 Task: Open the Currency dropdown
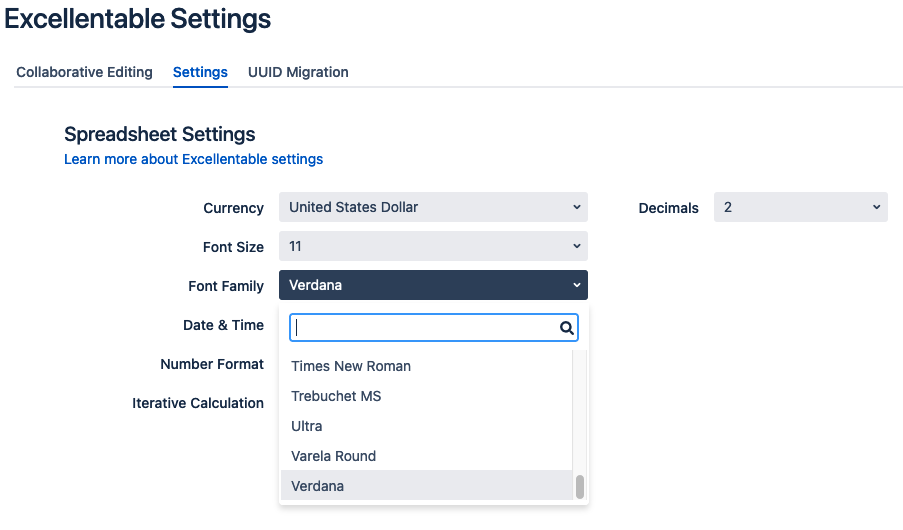[x=432, y=207]
